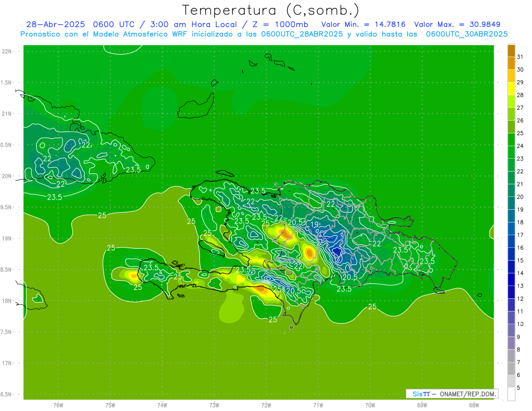Click the "17N" latitude axis label
This screenshot has width=532, height=411.
[x=7, y=363]
